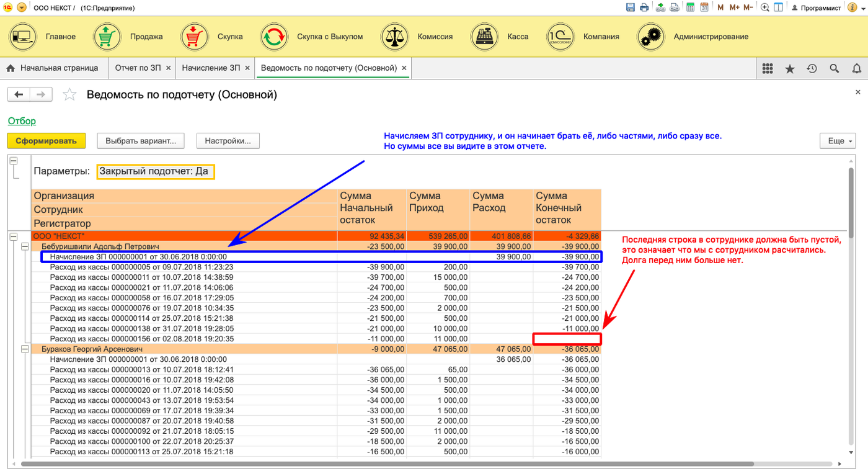Add report to favorites star
Screen dimensions: 868x476
tap(70, 94)
